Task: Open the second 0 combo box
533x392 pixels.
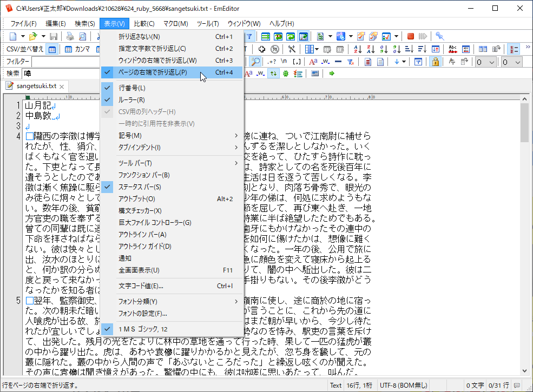Action: (511, 62)
